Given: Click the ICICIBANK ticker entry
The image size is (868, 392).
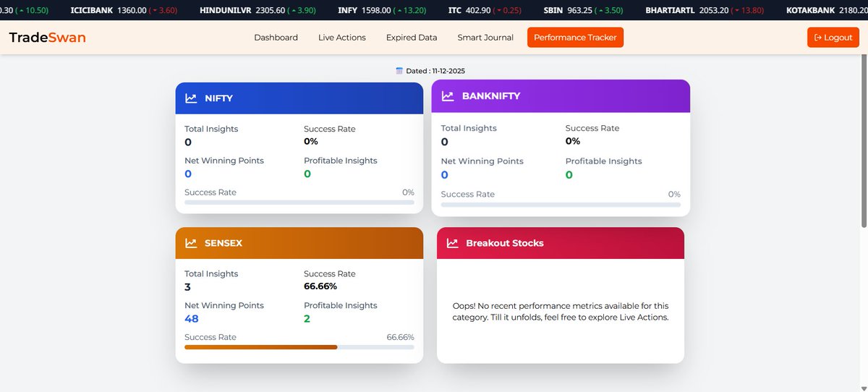Looking at the screenshot, I should coord(125,11).
